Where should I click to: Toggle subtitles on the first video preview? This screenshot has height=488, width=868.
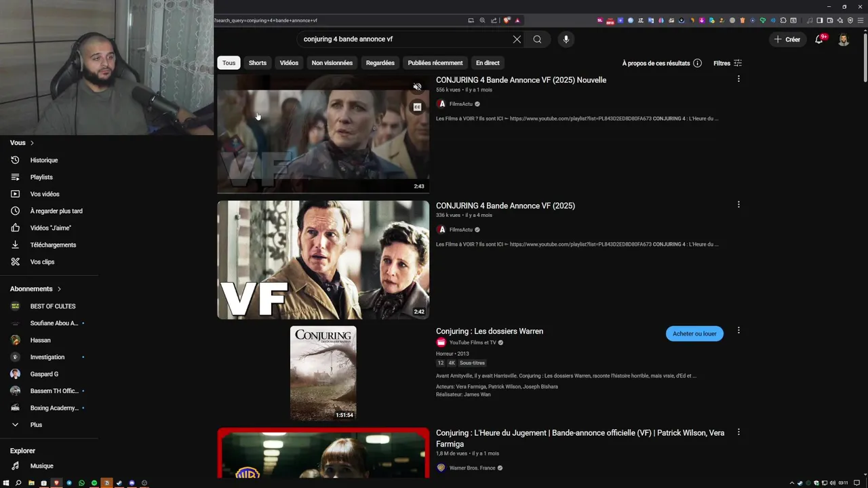(417, 107)
